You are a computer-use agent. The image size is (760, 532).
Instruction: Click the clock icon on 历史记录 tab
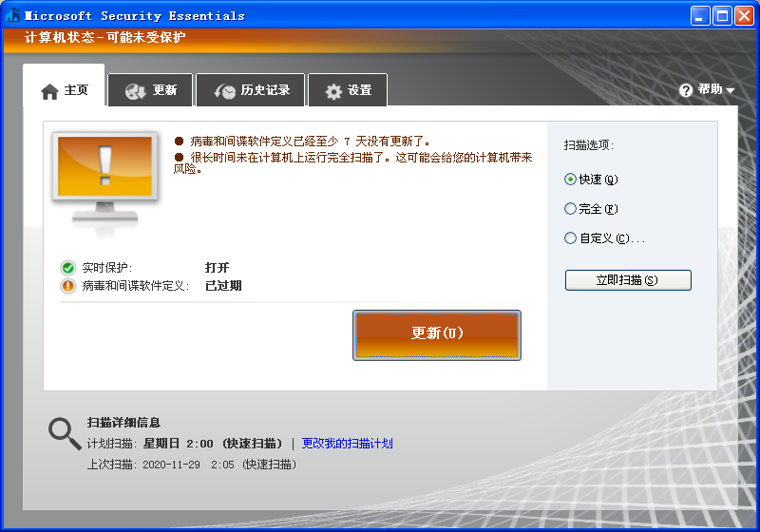point(225,91)
